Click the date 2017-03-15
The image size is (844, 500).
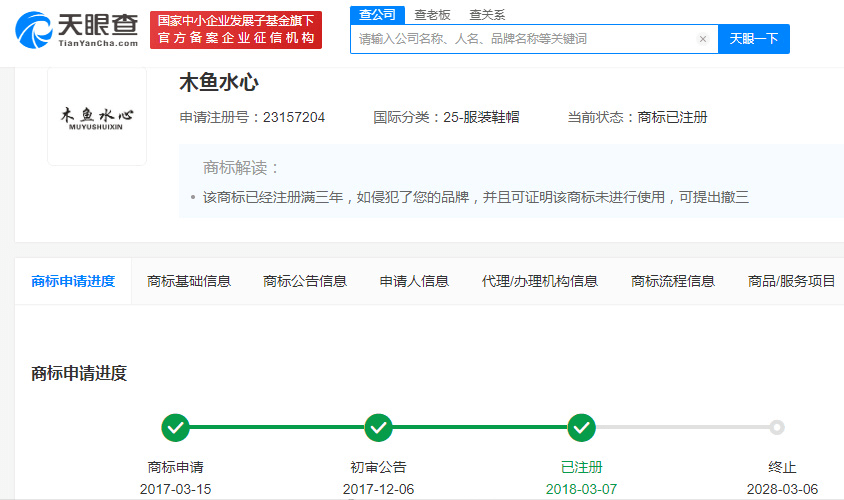click(x=175, y=489)
